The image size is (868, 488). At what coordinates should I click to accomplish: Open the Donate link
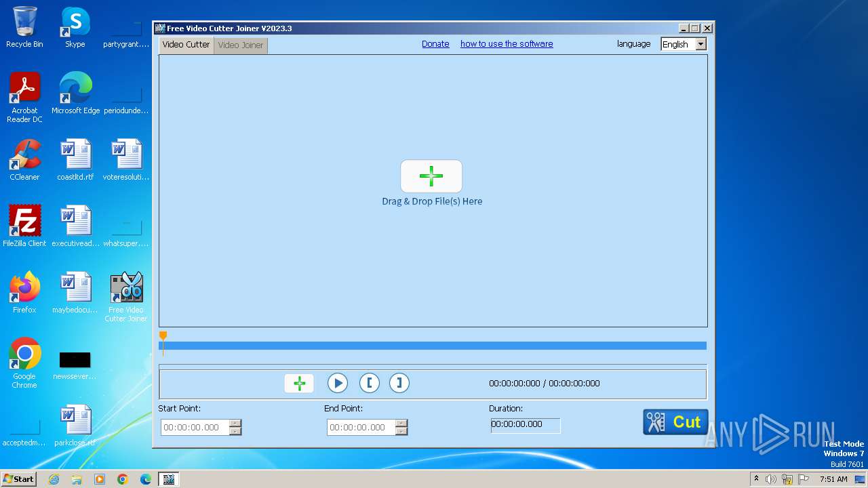pos(435,44)
